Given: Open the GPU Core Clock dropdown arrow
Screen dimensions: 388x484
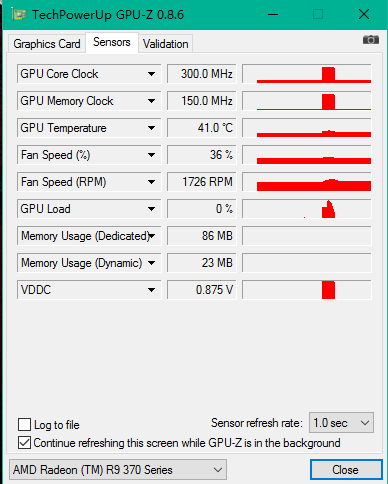Looking at the screenshot, I should pos(151,74).
